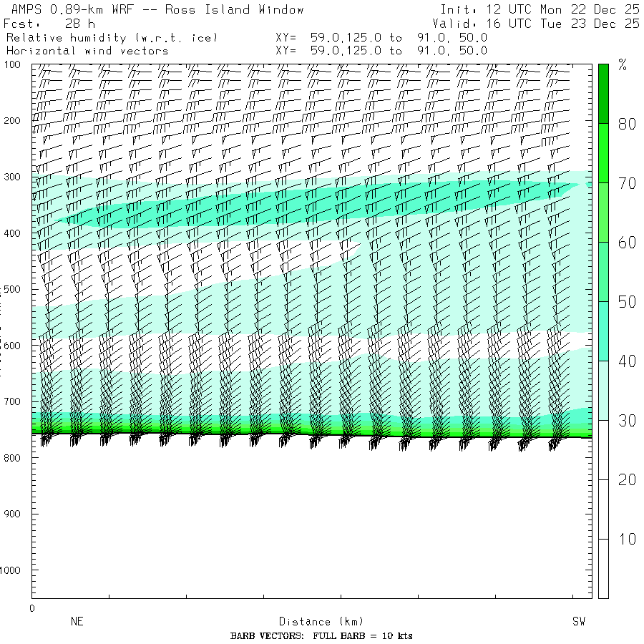
Task: Select the Relative humidity (w.r.t. ice) label
Action: (112, 37)
